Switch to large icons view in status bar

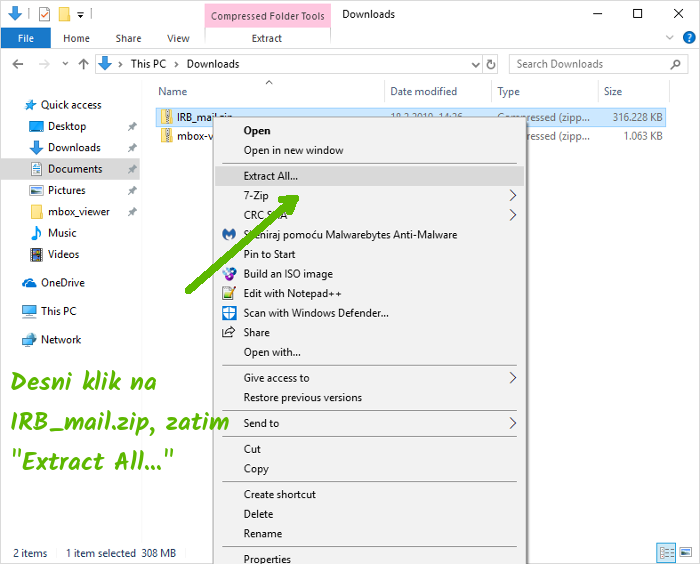pyautogui.click(x=684, y=552)
